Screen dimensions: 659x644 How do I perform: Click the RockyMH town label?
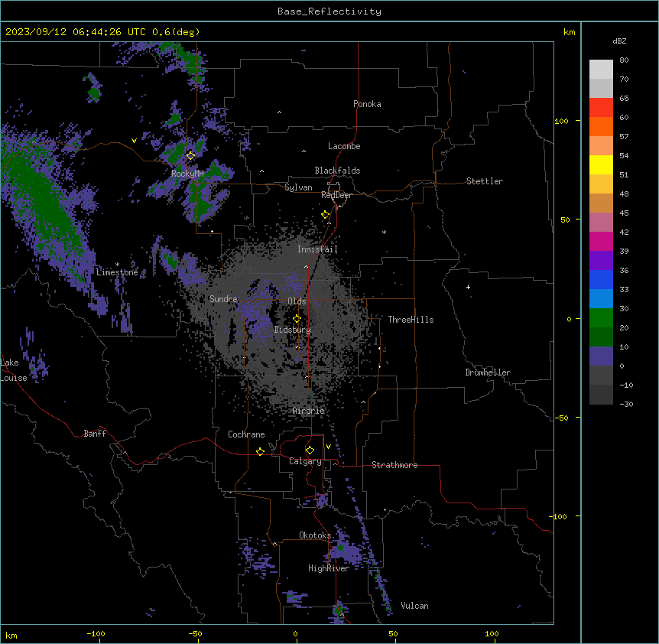click(x=187, y=174)
